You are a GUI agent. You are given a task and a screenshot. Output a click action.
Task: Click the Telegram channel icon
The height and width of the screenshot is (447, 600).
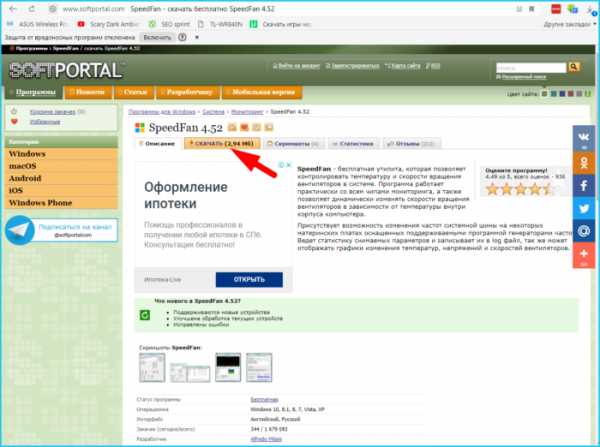coord(19,231)
